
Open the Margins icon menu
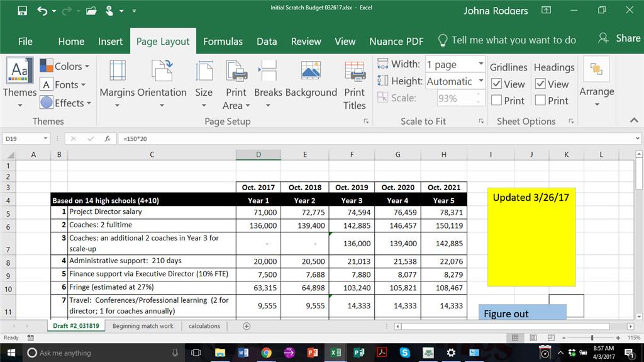pos(118,71)
